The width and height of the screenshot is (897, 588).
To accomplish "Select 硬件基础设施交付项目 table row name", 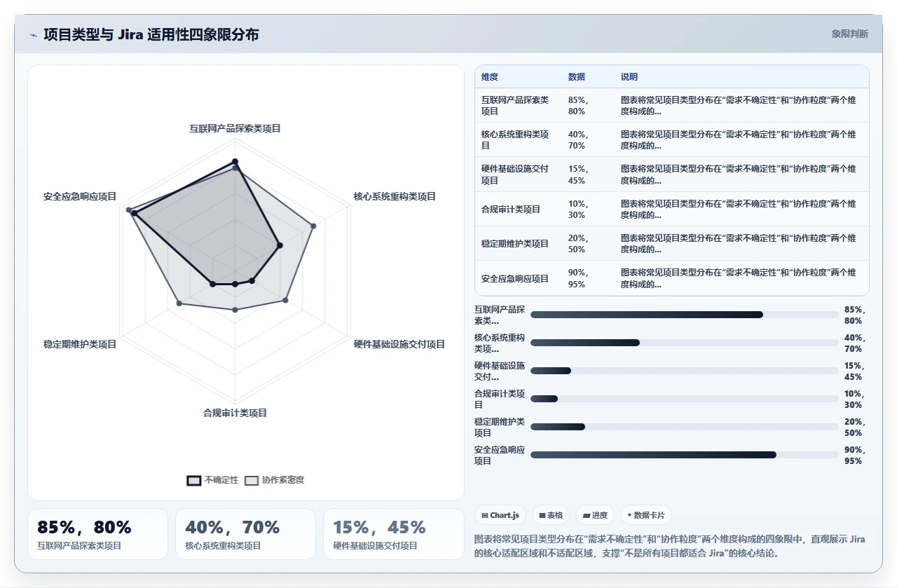I will pos(515,175).
